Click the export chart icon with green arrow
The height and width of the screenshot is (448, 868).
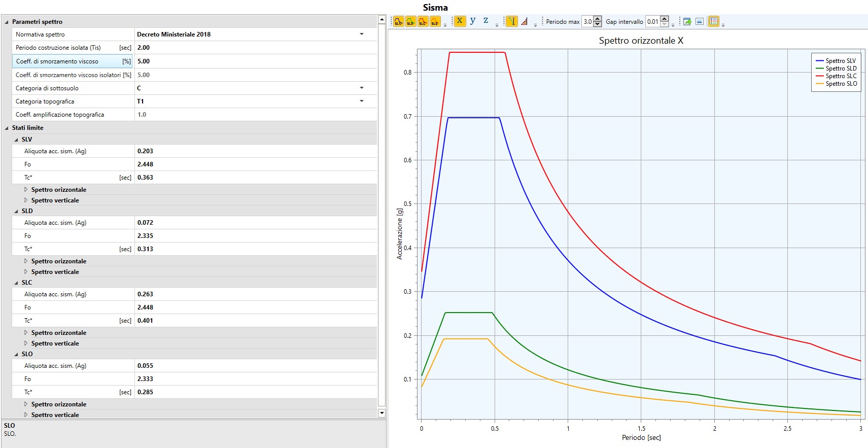click(687, 21)
